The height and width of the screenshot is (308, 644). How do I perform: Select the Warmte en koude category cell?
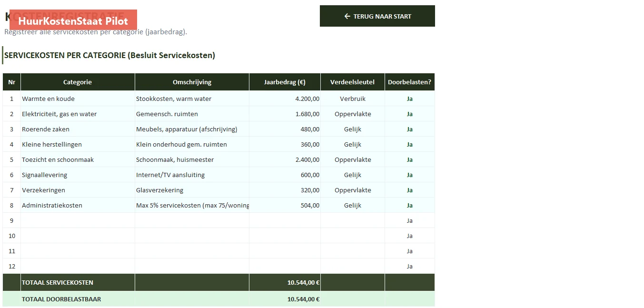tap(78, 99)
